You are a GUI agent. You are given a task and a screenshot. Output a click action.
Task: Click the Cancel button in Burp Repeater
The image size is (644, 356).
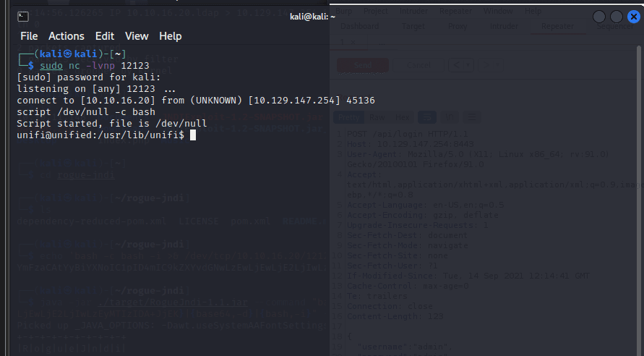click(418, 65)
